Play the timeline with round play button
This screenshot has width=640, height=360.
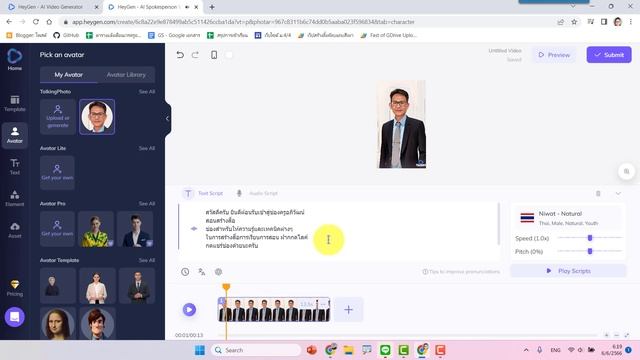pyautogui.click(x=189, y=309)
